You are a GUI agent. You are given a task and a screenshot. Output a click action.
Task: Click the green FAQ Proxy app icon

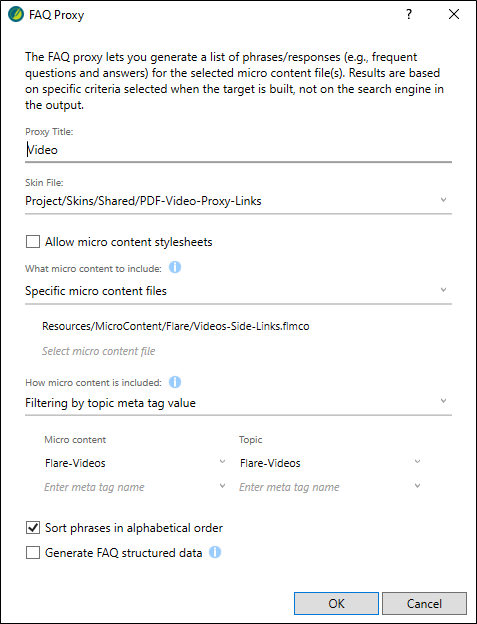pos(16,14)
